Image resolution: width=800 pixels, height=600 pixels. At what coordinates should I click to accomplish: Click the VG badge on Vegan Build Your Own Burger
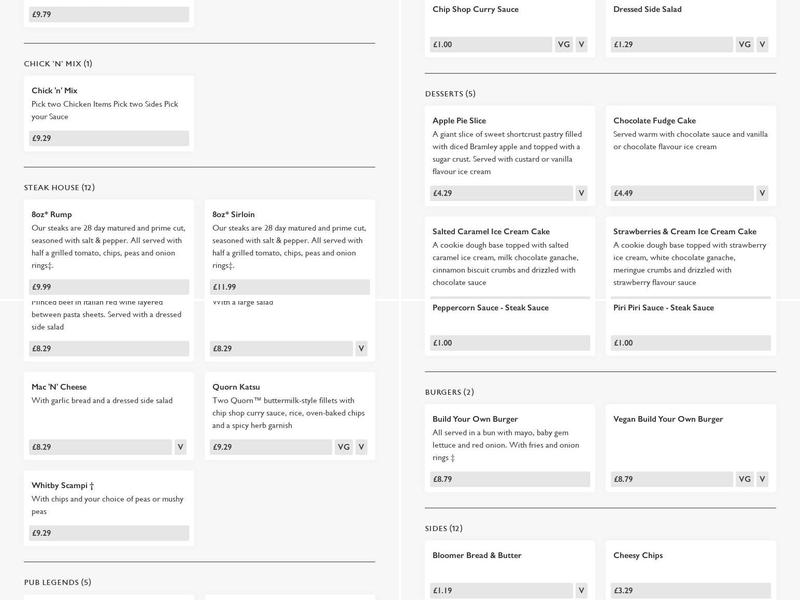point(744,479)
